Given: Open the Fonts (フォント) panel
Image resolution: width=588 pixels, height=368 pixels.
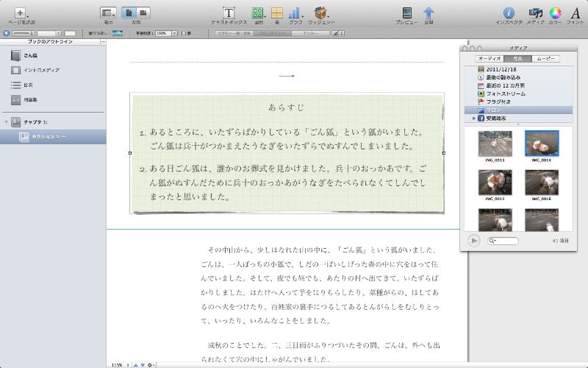Looking at the screenshot, I should 576,13.
